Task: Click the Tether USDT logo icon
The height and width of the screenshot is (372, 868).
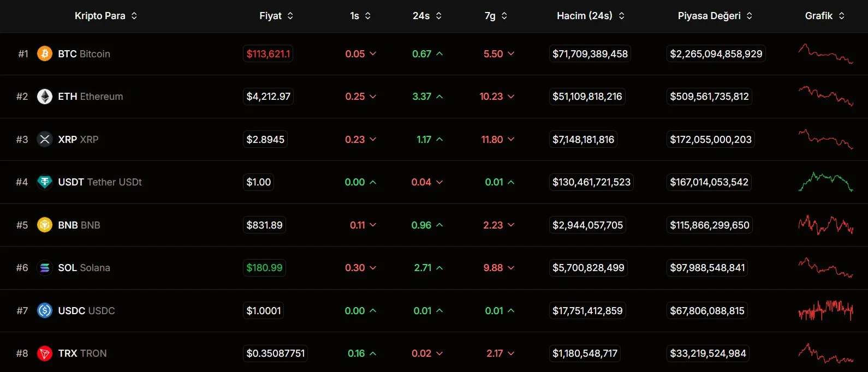Action: pos(45,182)
